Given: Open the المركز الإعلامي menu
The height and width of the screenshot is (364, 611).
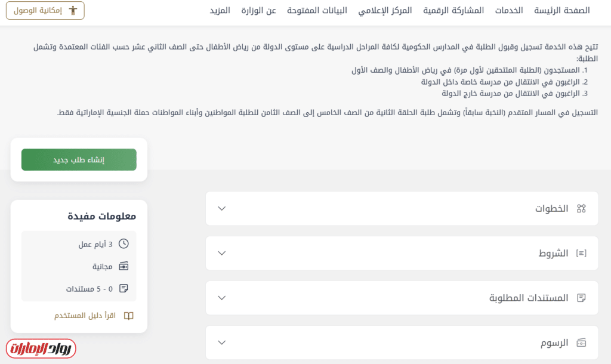Looking at the screenshot, I should 385,11.
